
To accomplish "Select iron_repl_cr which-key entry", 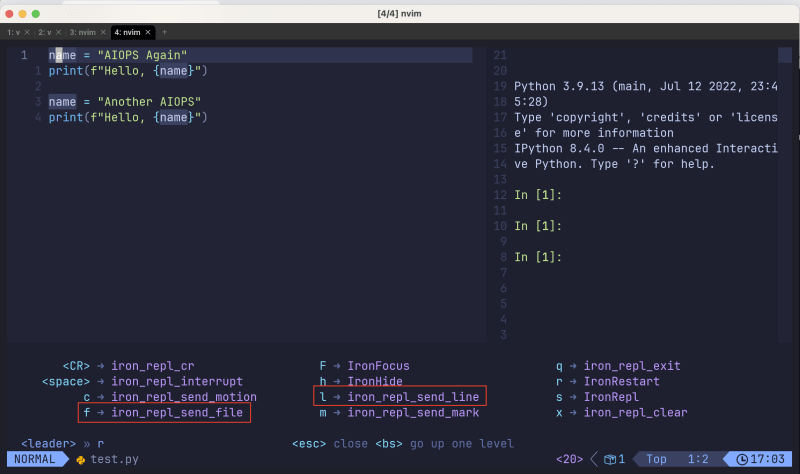I will [128, 366].
